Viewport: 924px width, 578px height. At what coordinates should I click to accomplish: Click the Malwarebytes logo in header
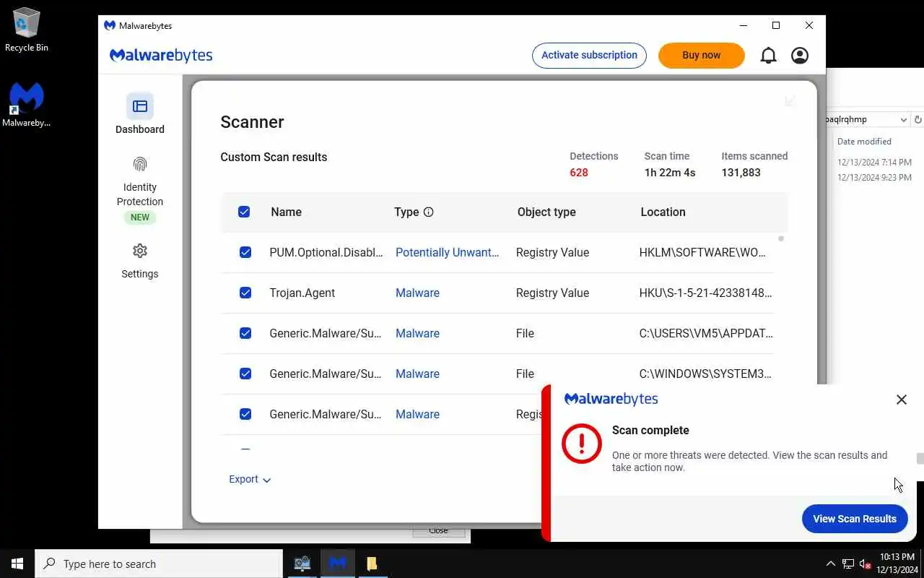pyautogui.click(x=161, y=56)
